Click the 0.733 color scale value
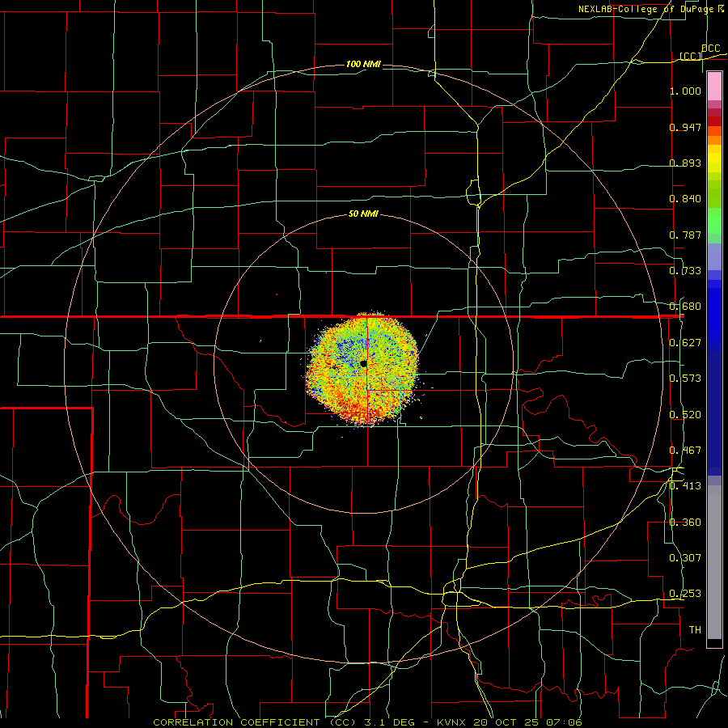The width and height of the screenshot is (728, 728). point(685,271)
